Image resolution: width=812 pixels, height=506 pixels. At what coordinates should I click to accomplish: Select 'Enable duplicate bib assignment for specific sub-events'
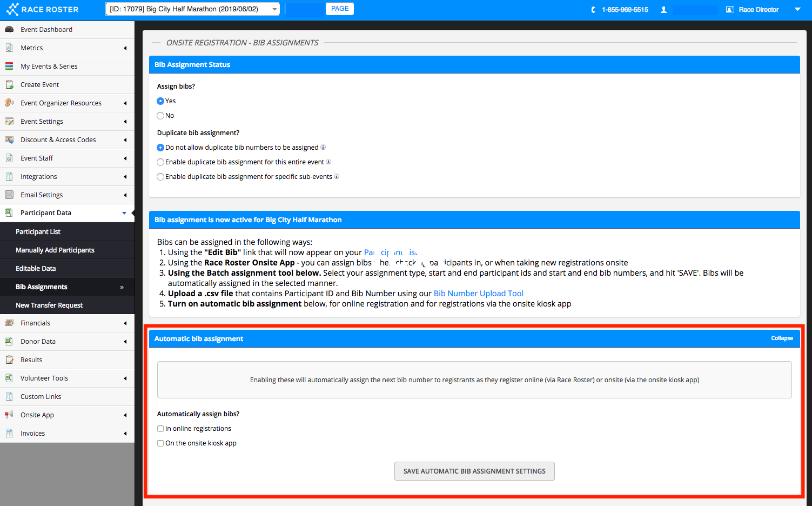tap(160, 177)
